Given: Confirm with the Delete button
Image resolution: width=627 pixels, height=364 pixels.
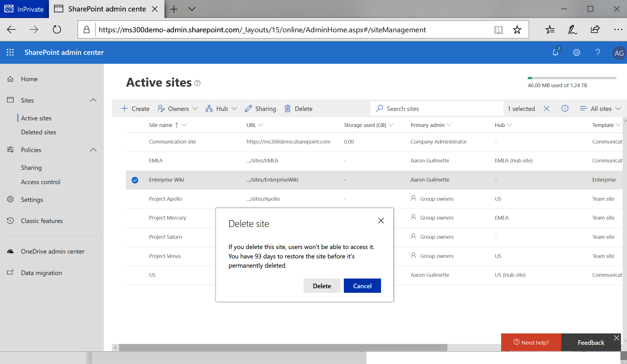Looking at the screenshot, I should (x=322, y=286).
